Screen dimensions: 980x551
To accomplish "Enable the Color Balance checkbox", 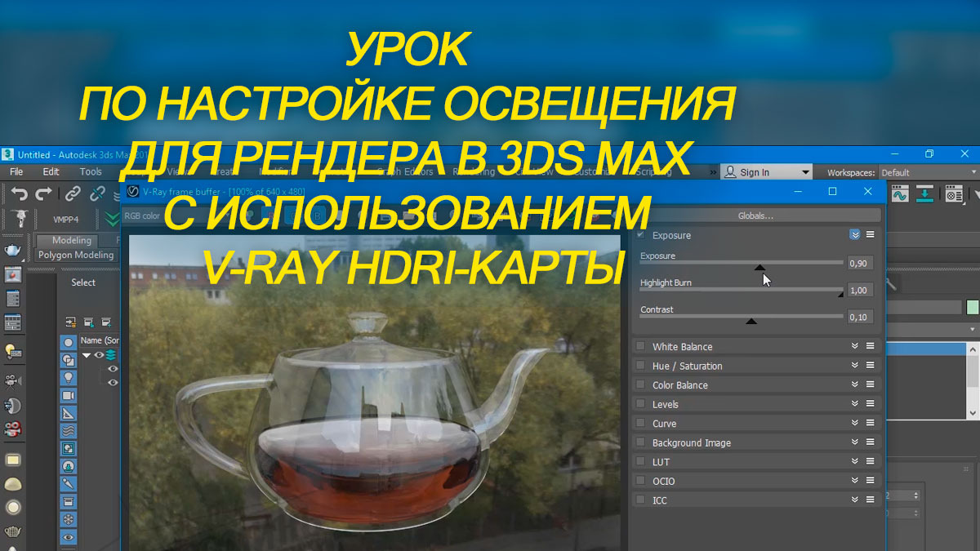I will click(x=640, y=384).
